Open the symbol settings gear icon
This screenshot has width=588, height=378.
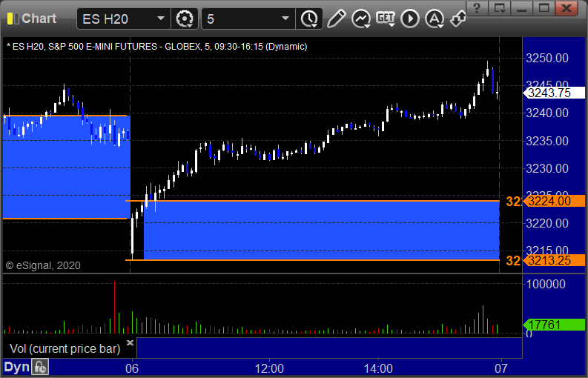(x=184, y=19)
